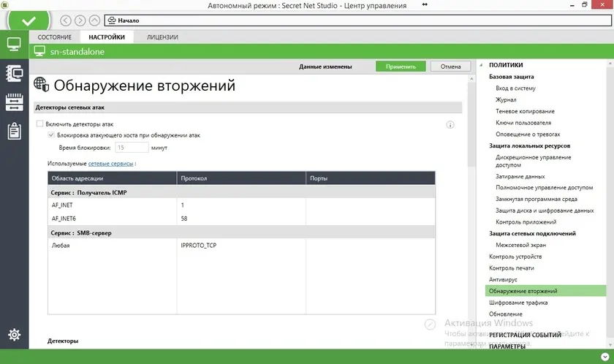Select Шифрование трафика policy

pyautogui.click(x=518, y=303)
